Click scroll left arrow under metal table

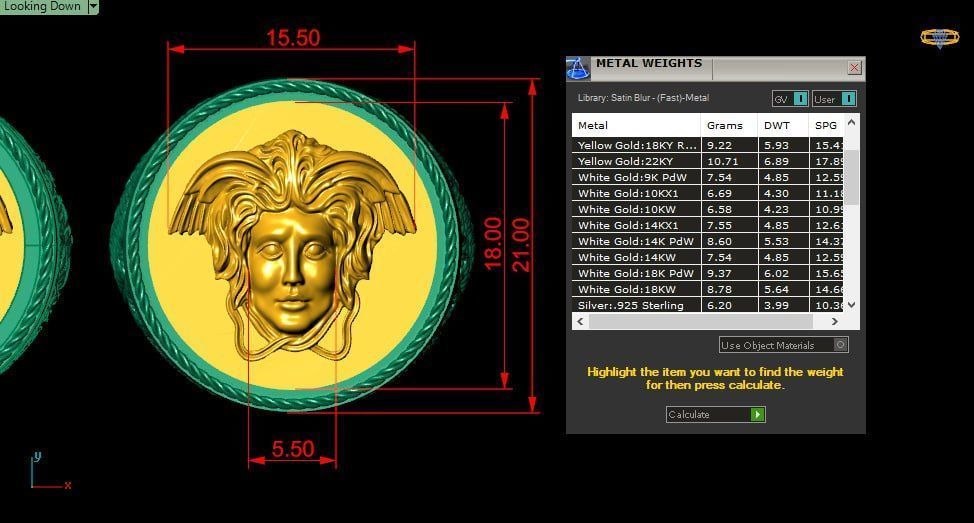580,321
